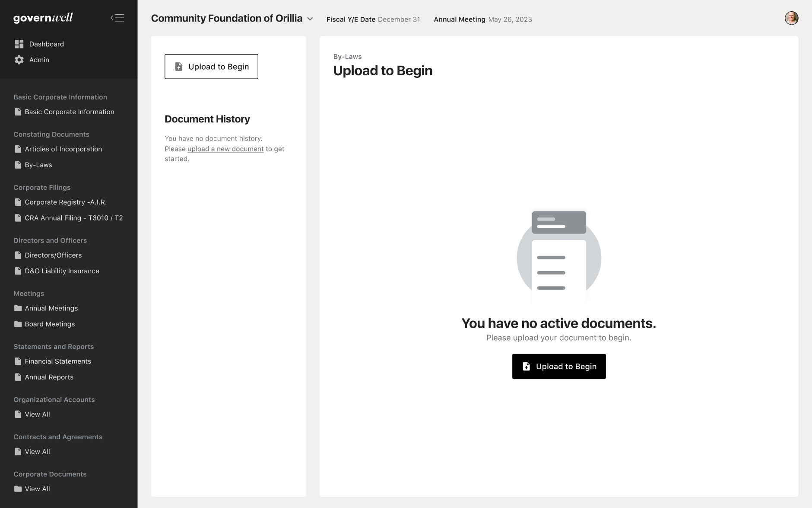
Task: Click the Admin gear icon
Action: [19, 60]
